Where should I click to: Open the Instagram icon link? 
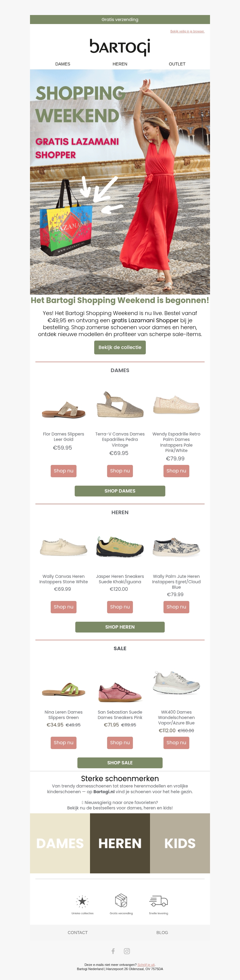pos(127,951)
